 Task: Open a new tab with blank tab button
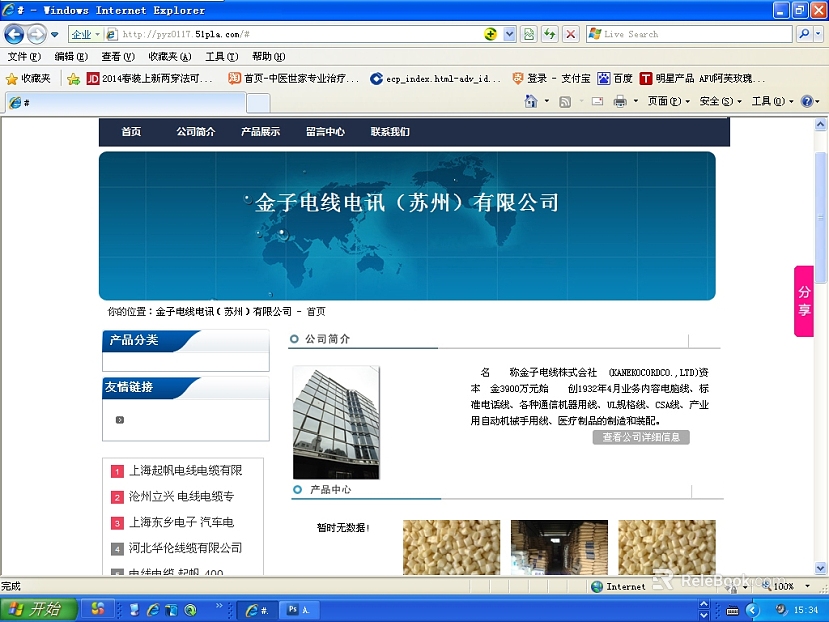click(259, 103)
